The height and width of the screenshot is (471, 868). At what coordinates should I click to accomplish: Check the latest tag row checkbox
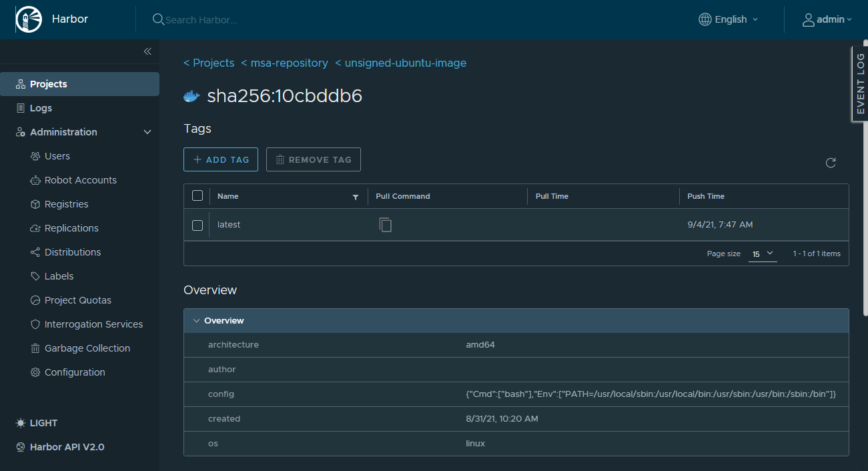197,225
